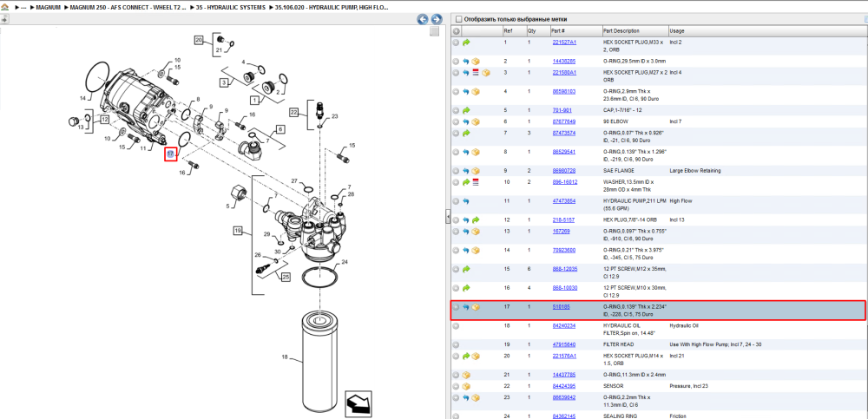Click package box icon for part 86529541
Image resolution: width=868 pixels, height=419 pixels.
point(476,152)
